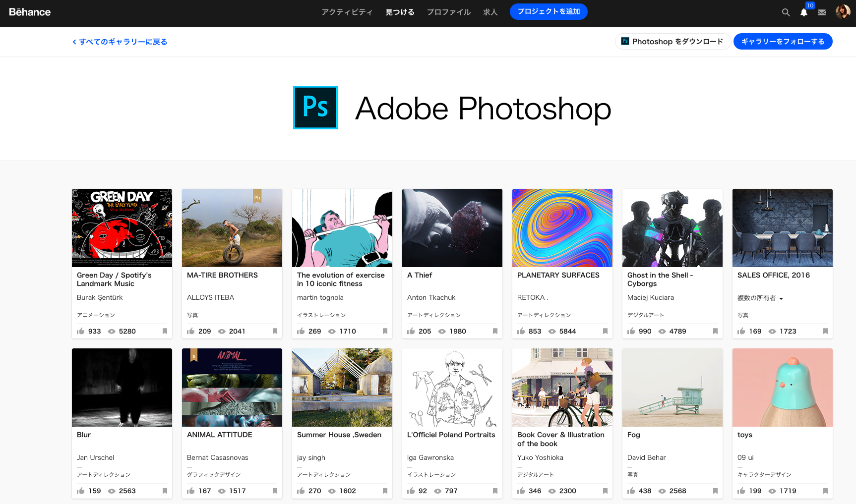Image resolution: width=856 pixels, height=504 pixels.
Task: Click Photoshop をダウンロード button
Action: (673, 42)
